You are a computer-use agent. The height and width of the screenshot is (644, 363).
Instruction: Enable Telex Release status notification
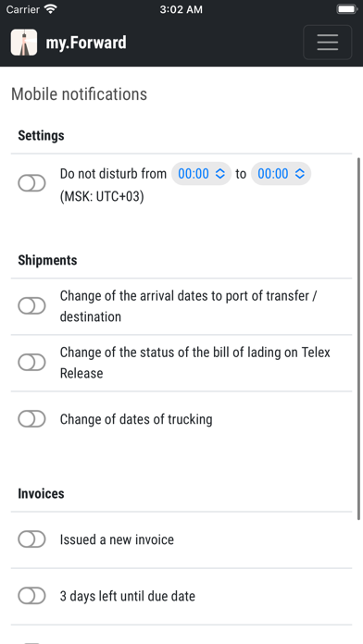coord(31,363)
